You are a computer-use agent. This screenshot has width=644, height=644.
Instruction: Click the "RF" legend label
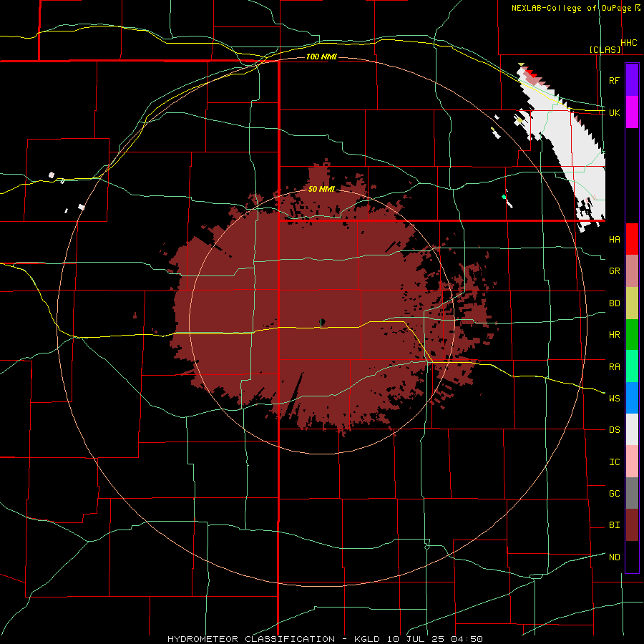point(614,80)
